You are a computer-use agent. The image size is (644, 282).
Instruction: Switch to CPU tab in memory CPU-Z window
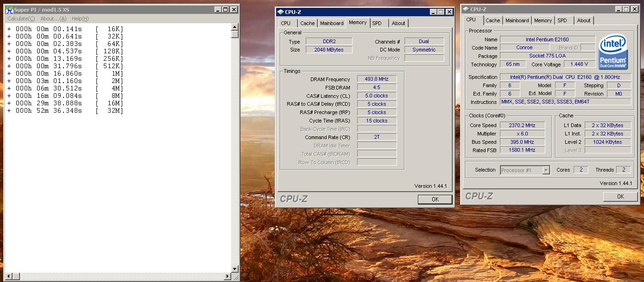coord(286,23)
